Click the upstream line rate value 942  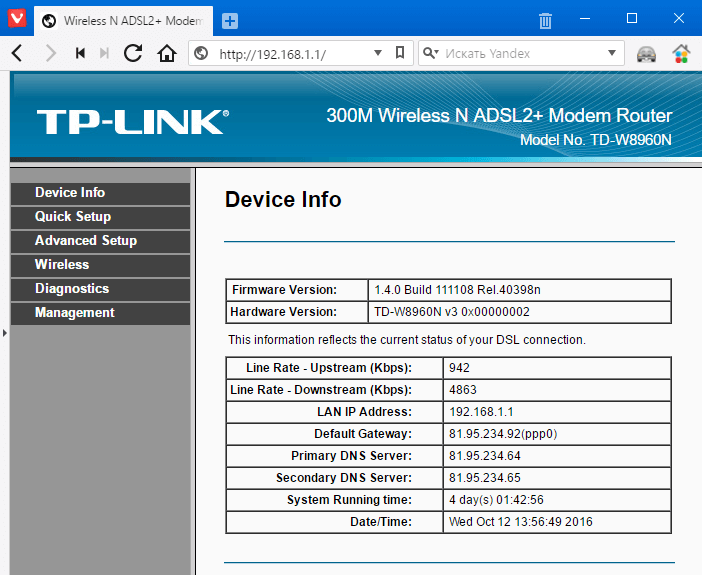click(x=459, y=368)
